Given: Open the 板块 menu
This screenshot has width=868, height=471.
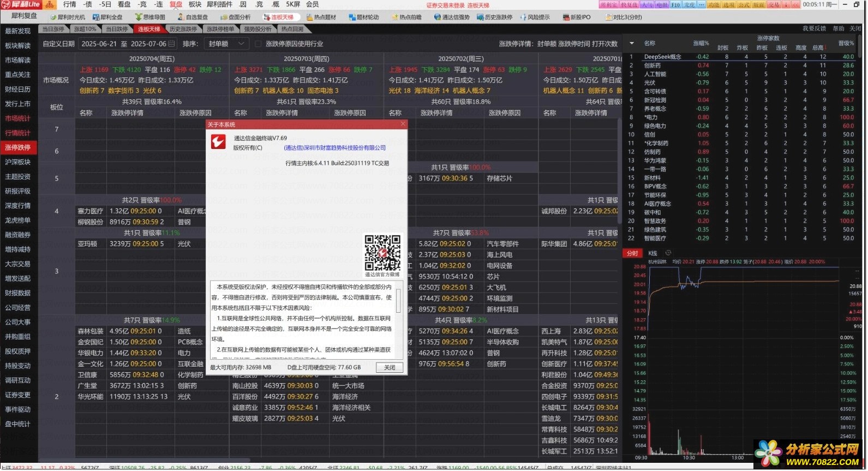Looking at the screenshot, I should tap(195, 4).
